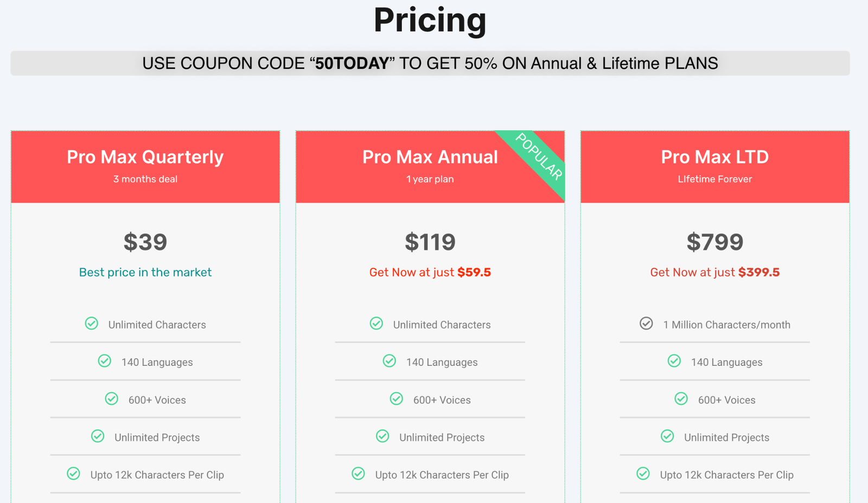Click 'Best price in the market' text
This screenshot has width=868, height=503.
click(145, 272)
